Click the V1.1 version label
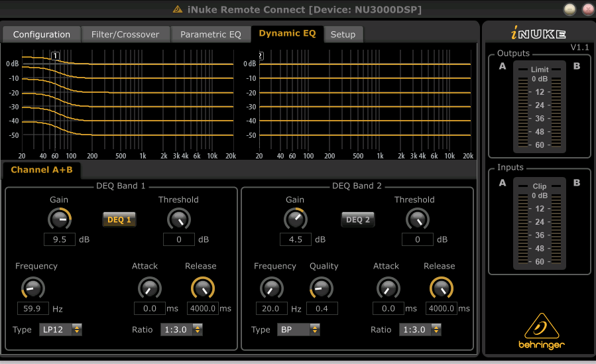596x364 pixels. click(579, 47)
